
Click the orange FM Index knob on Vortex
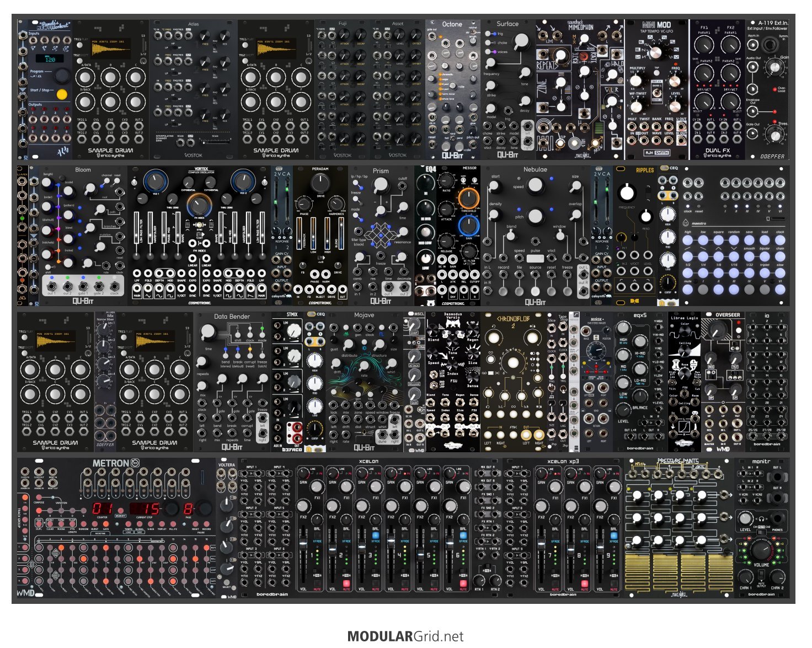click(199, 206)
